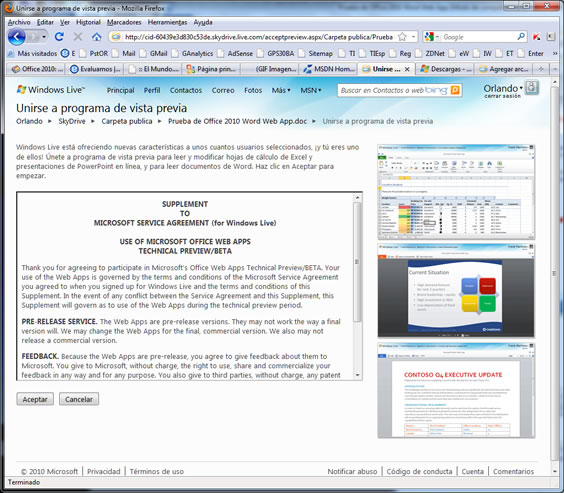
Task: Switch to the Evaluamos tab
Action: click(x=95, y=69)
